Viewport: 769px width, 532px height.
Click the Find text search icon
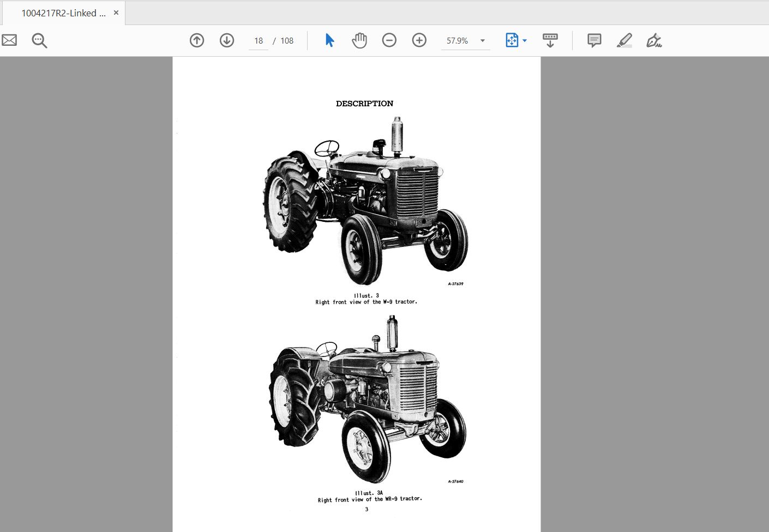click(x=39, y=40)
